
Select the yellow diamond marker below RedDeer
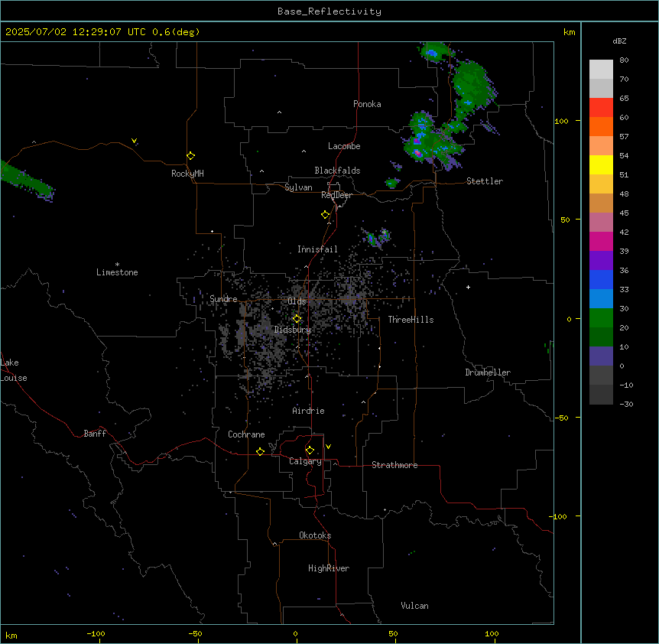point(325,215)
